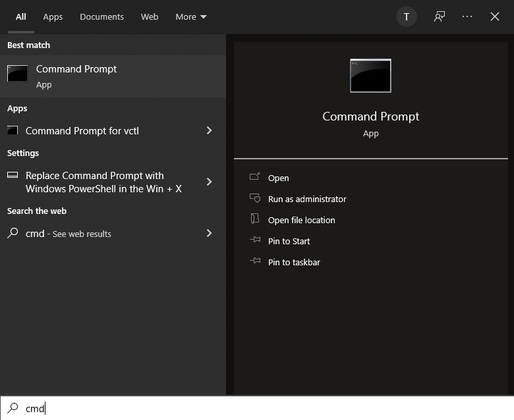
Task: Click the large Command Prompt preview icon
Action: pos(370,76)
